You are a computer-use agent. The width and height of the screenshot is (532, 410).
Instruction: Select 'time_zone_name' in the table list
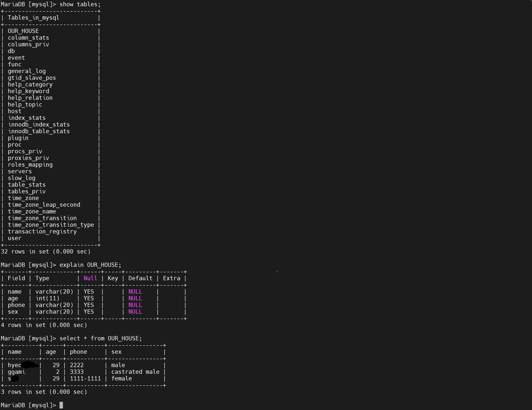click(32, 211)
